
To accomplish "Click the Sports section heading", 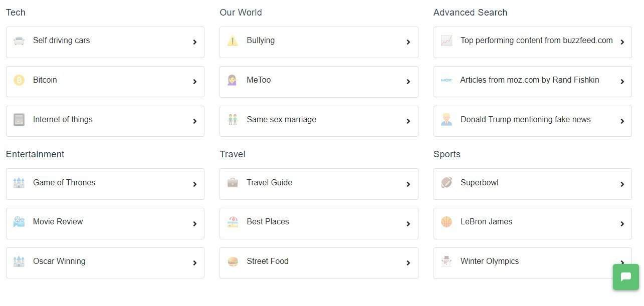I will point(447,154).
